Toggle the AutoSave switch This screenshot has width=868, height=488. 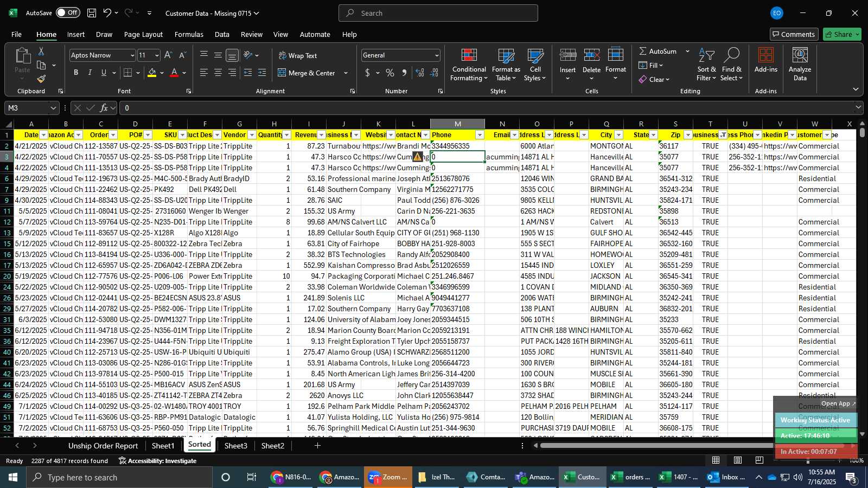coord(68,12)
